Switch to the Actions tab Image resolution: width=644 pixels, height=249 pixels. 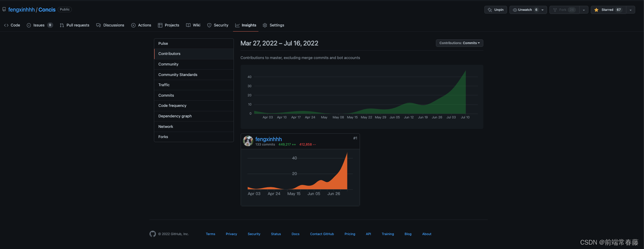coord(141,25)
